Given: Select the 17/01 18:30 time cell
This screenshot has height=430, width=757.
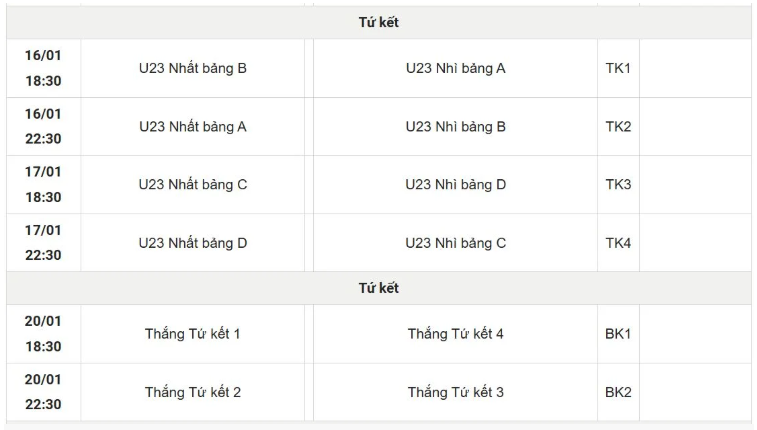Looking at the screenshot, I should [43, 184].
